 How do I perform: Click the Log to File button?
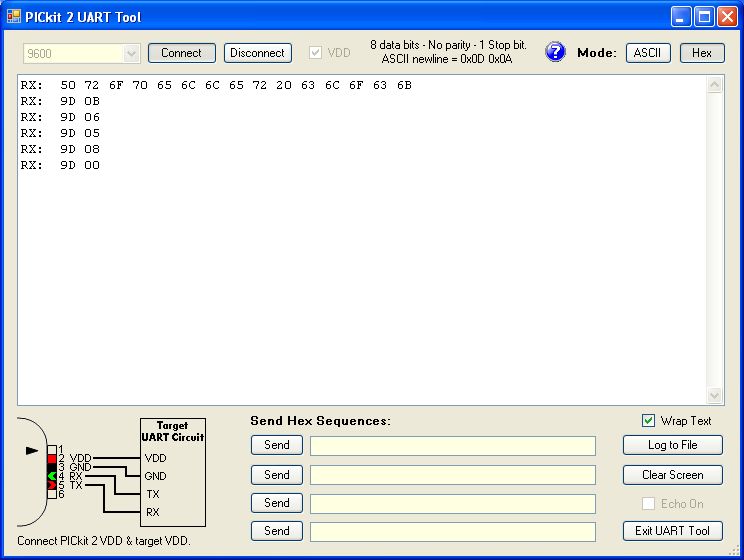point(672,445)
